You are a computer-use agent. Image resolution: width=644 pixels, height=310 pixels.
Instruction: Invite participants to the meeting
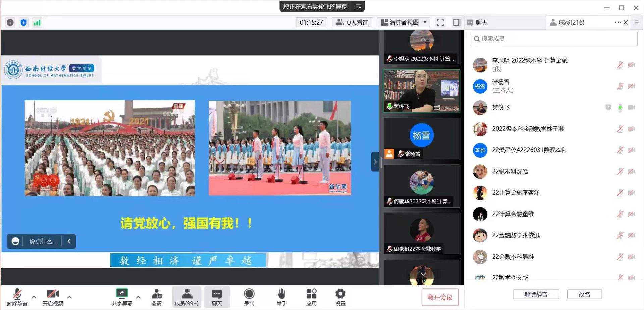(156, 297)
